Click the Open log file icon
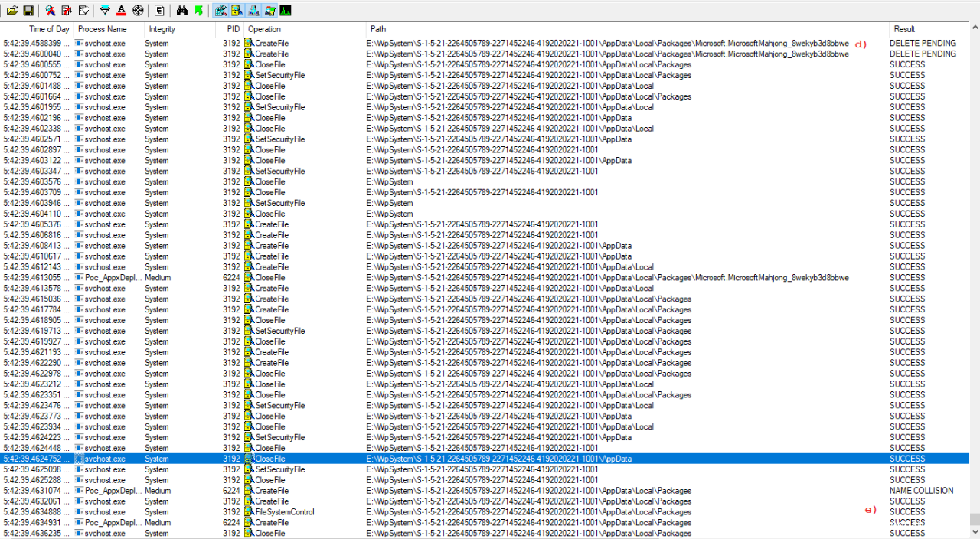The image size is (980, 539). tap(12, 11)
